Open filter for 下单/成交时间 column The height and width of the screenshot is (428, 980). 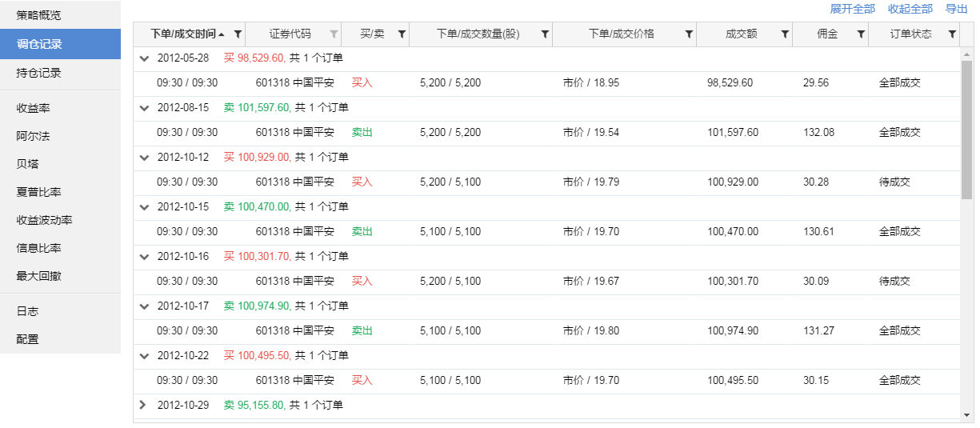(x=238, y=34)
